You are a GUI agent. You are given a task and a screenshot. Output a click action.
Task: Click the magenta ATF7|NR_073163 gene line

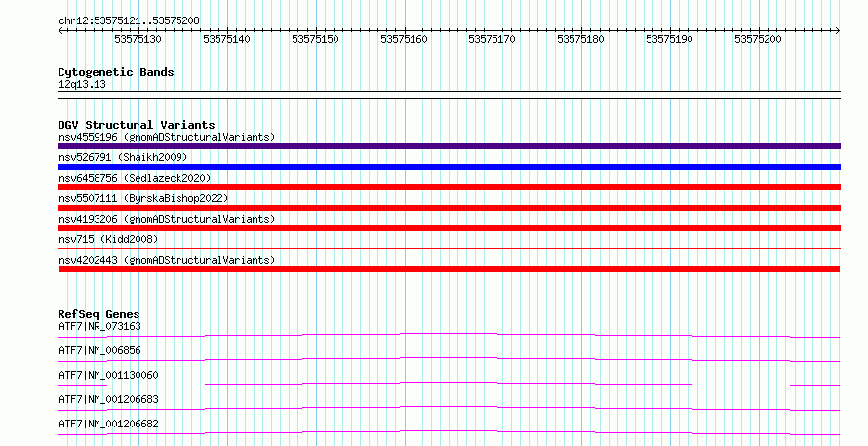coord(449,335)
